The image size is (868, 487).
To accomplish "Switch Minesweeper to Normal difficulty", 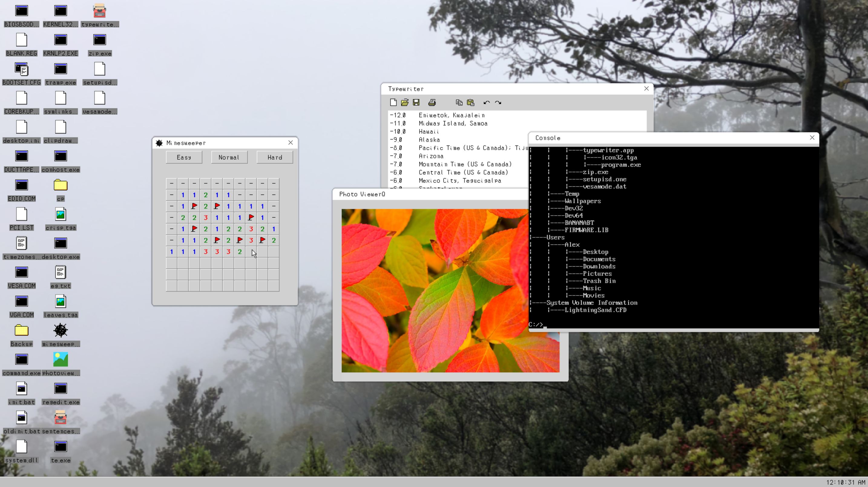I will pyautogui.click(x=229, y=157).
